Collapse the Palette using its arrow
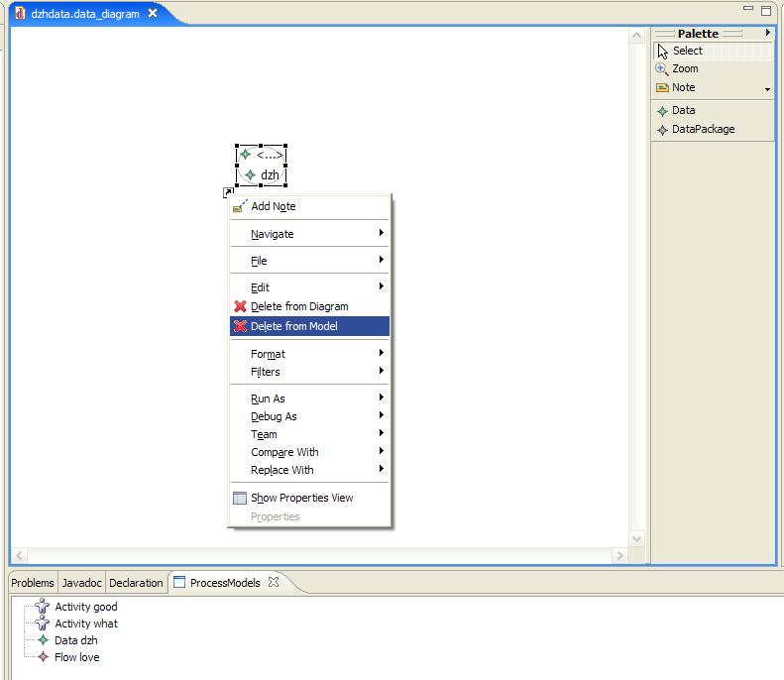Image resolution: width=784 pixels, height=680 pixels. 767,34
